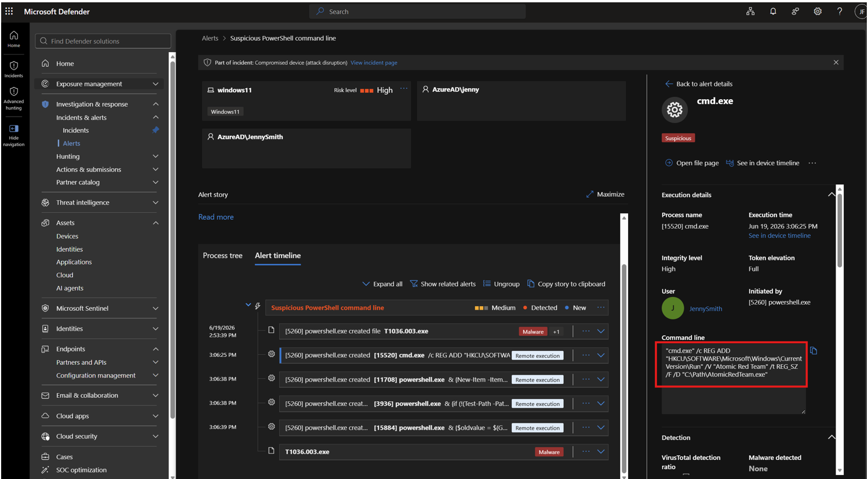
Task: Select the Advanced hunting icon in the left rail
Action: click(14, 98)
